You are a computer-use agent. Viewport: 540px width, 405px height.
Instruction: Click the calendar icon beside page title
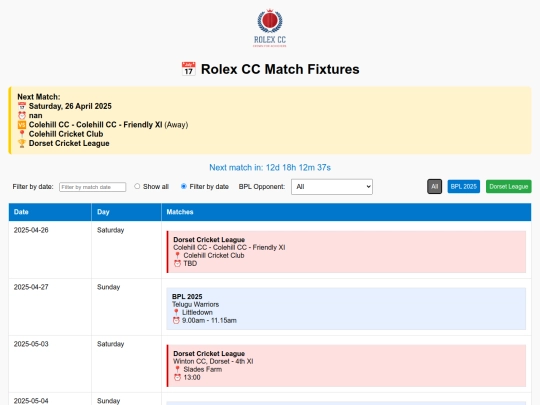188,69
